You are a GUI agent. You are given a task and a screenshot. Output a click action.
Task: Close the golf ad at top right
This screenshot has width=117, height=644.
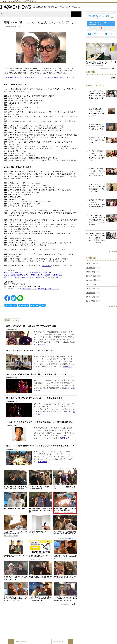(116, 12)
